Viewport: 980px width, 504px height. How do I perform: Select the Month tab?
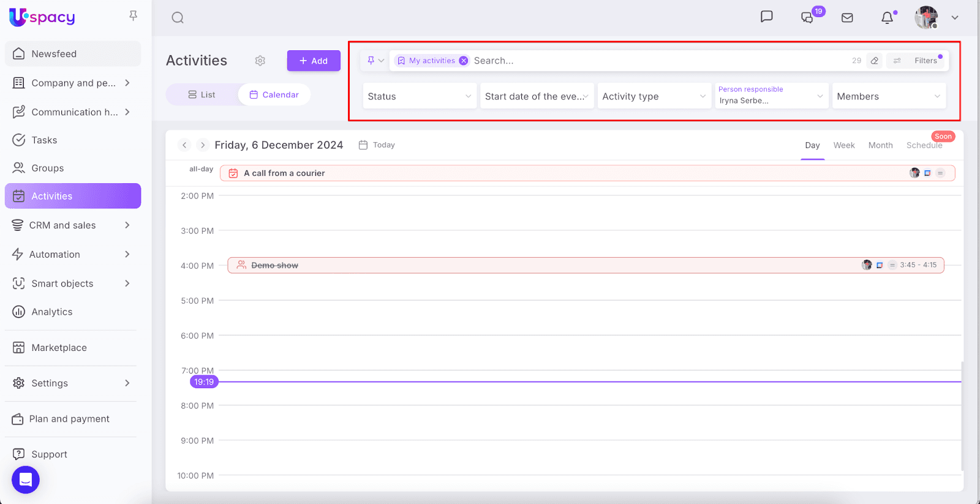[880, 145]
